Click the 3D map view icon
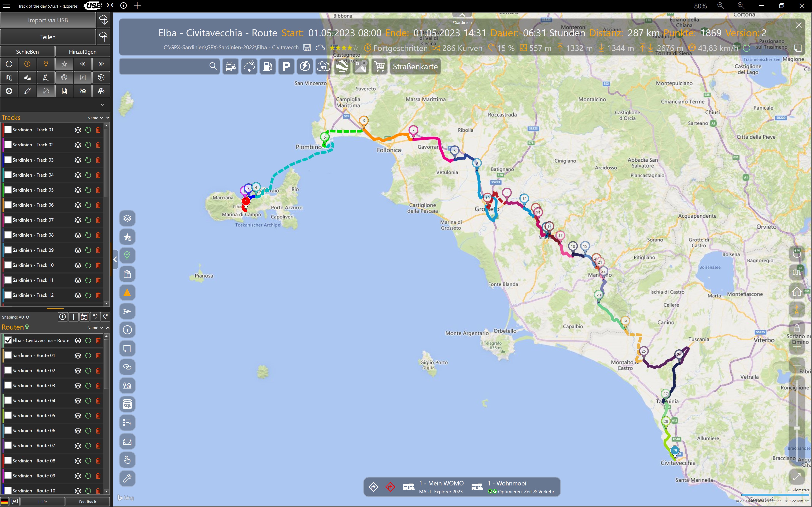812x507 pixels. coord(323,66)
